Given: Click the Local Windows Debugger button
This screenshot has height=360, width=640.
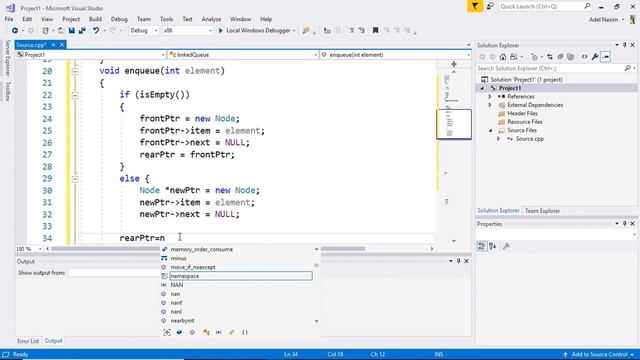Looking at the screenshot, I should (x=258, y=31).
